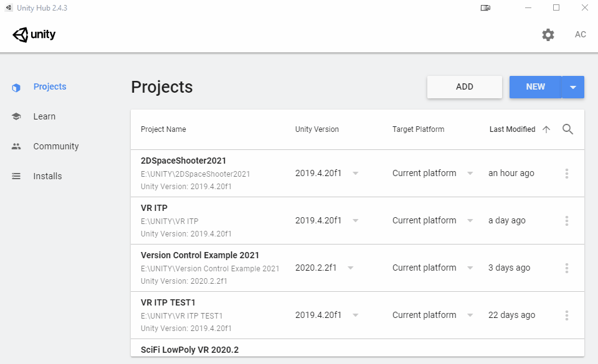Open the Community section

coord(56,146)
